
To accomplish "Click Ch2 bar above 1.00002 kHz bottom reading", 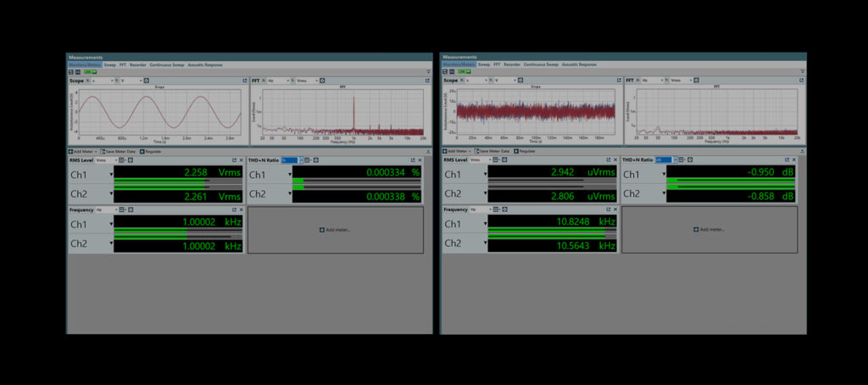I will pyautogui.click(x=178, y=237).
